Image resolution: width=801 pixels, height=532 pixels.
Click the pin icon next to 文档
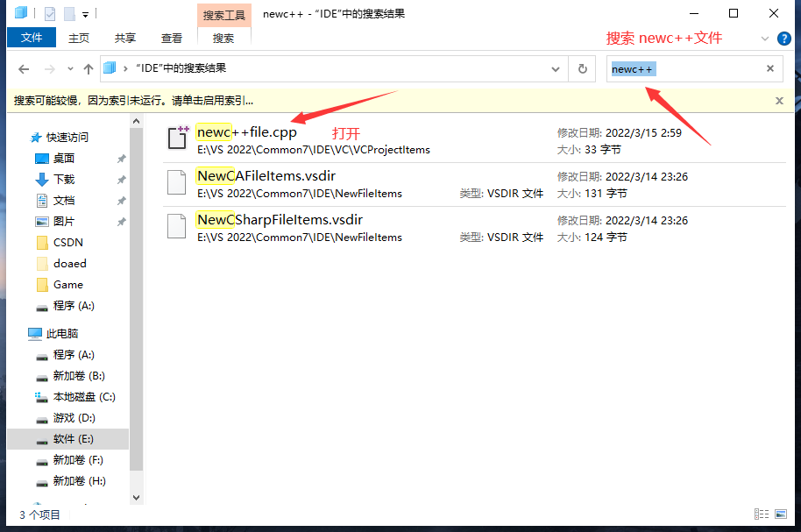(x=121, y=201)
